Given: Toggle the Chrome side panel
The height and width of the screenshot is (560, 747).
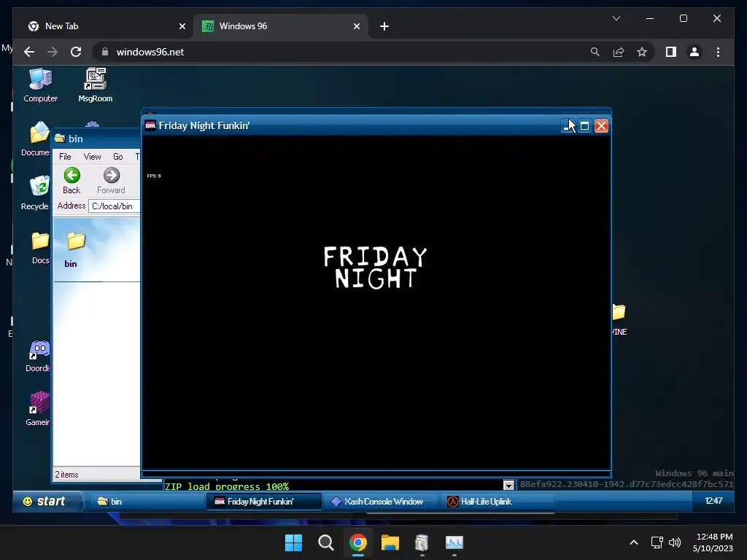Looking at the screenshot, I should pyautogui.click(x=671, y=52).
